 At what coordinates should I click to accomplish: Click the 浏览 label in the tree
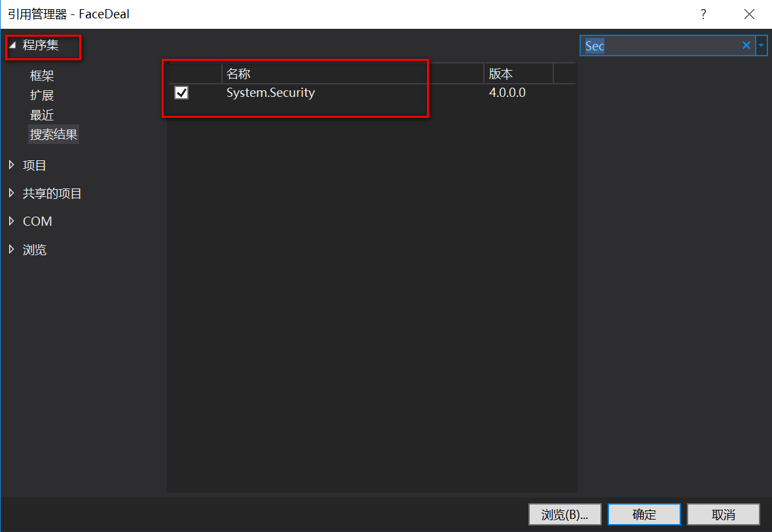[x=35, y=249]
